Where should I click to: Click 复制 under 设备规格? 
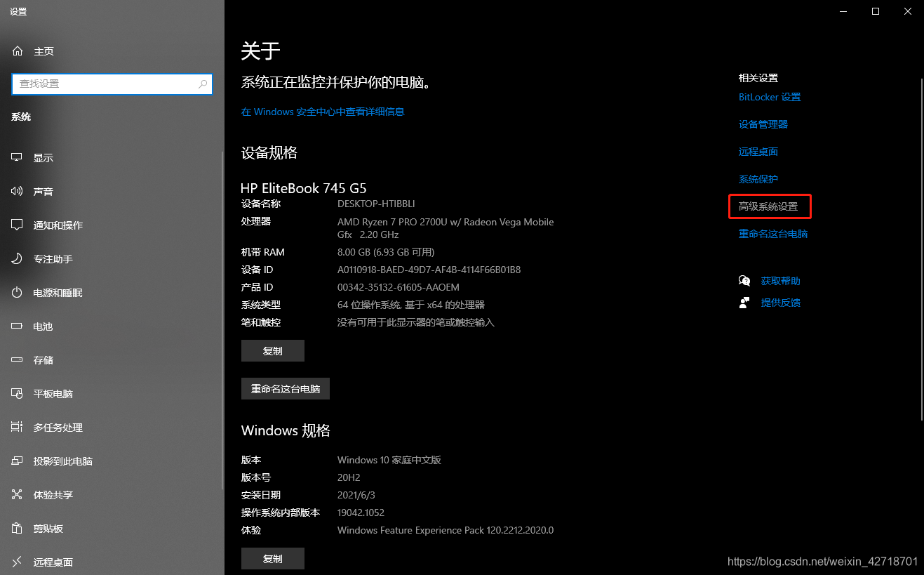[272, 350]
